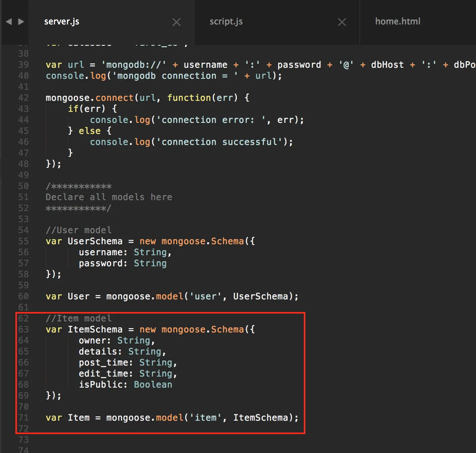Select line number 63 in gutter
This screenshot has height=453, width=476.
click(23, 329)
